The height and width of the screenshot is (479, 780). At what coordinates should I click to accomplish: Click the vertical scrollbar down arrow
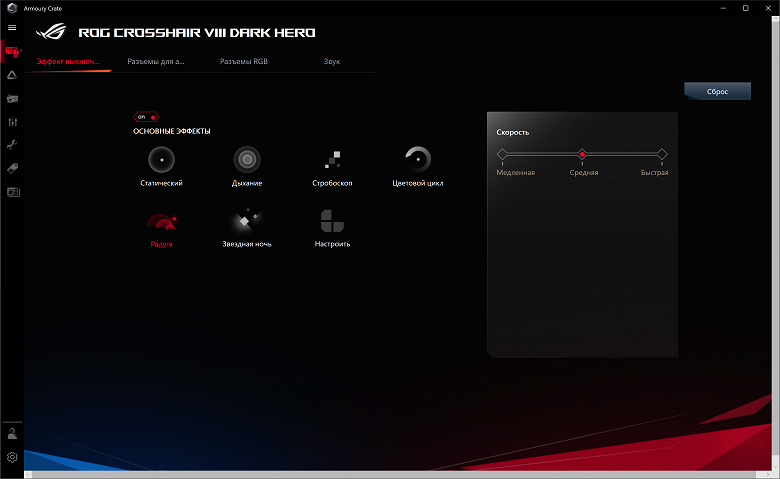point(776,467)
